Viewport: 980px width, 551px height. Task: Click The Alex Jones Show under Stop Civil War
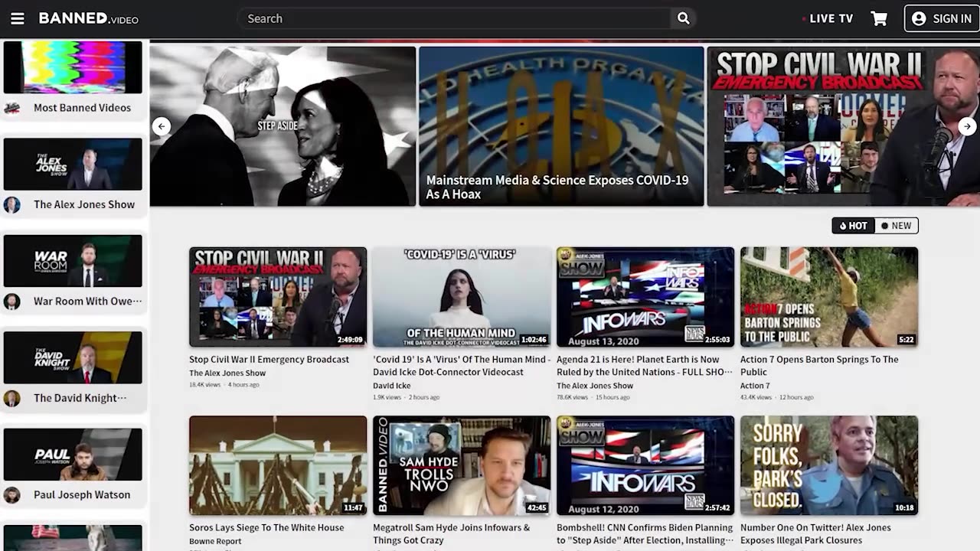pyautogui.click(x=227, y=373)
